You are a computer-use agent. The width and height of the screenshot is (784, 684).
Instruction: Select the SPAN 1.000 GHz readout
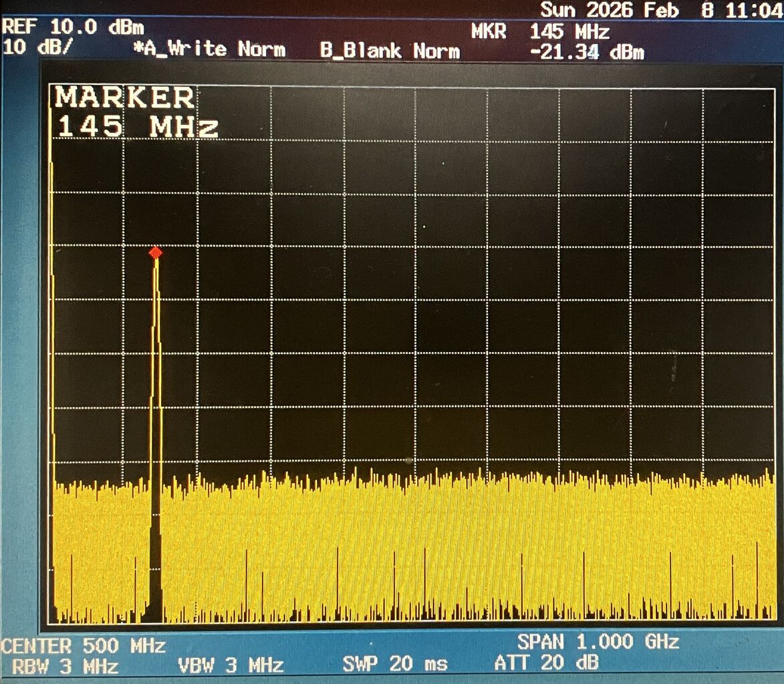[x=598, y=641]
